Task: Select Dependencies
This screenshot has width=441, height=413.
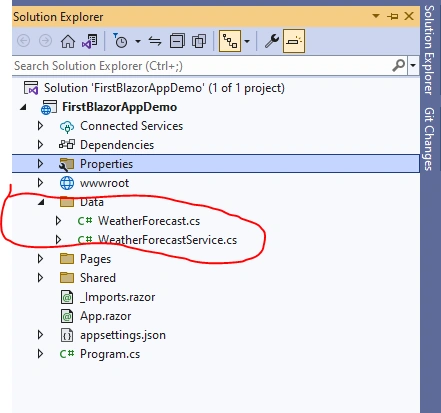Action: click(x=117, y=145)
